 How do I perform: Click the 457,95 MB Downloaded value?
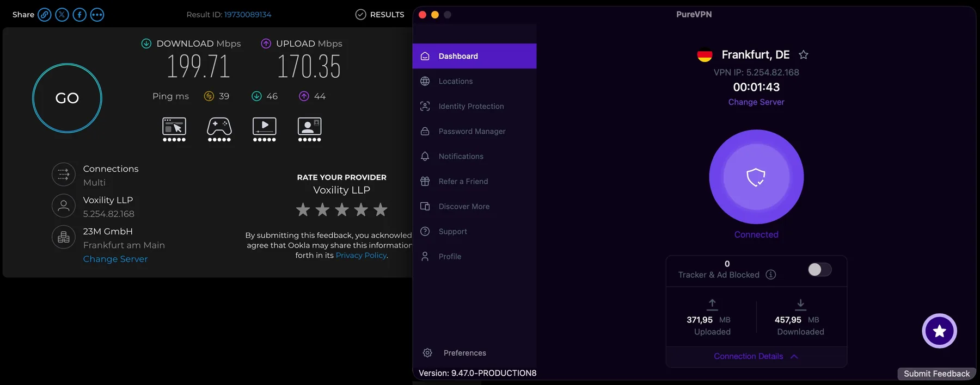(x=797, y=320)
